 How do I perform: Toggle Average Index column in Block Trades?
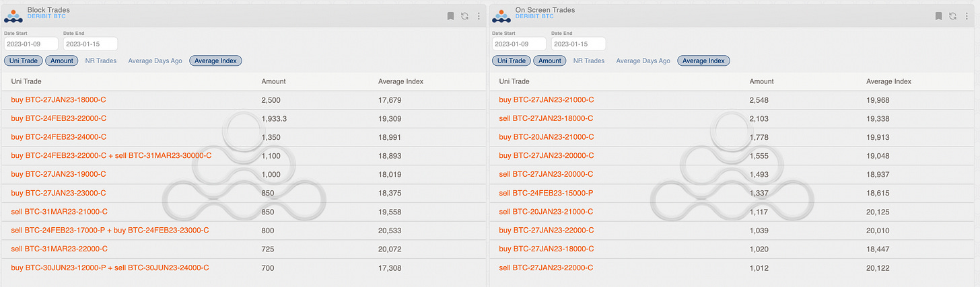tap(215, 60)
